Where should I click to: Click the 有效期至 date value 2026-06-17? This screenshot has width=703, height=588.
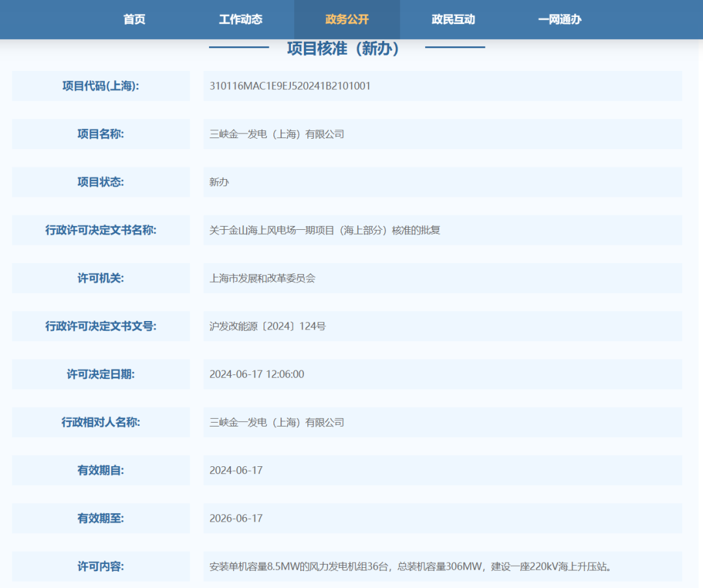click(236, 518)
